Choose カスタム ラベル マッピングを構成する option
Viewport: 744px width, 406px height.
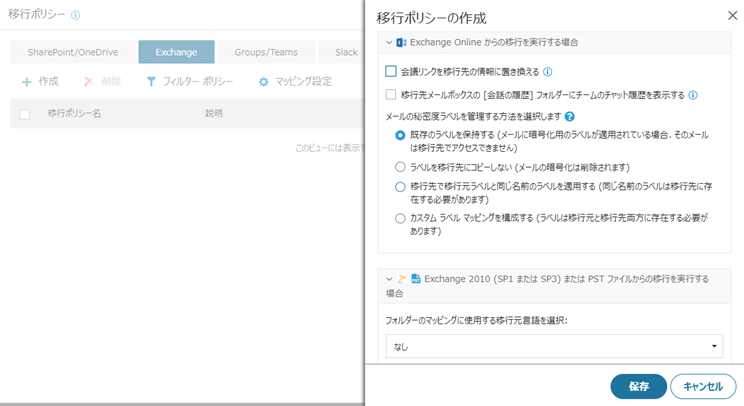[400, 218]
